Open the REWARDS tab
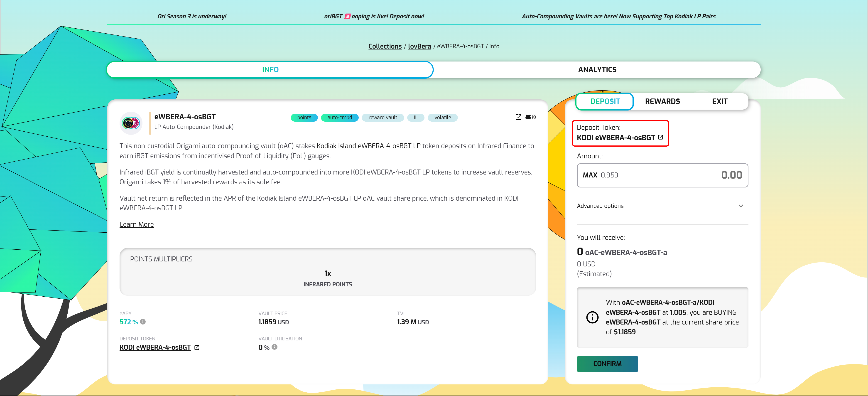This screenshot has height=396, width=868. click(662, 101)
